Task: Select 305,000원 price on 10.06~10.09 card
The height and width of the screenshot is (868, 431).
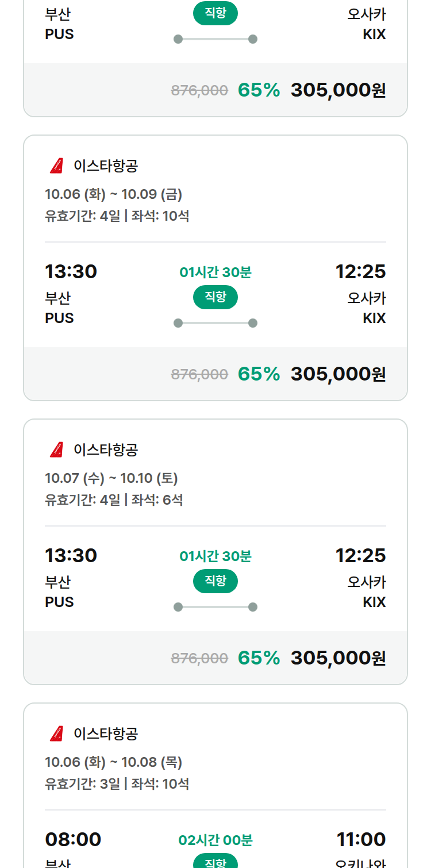Action: pos(338,374)
